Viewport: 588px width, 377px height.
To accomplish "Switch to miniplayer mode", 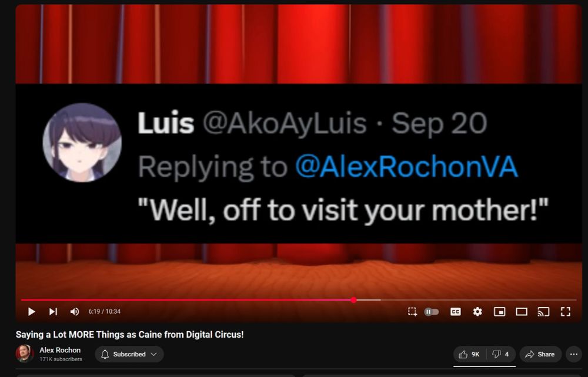I will (x=499, y=311).
